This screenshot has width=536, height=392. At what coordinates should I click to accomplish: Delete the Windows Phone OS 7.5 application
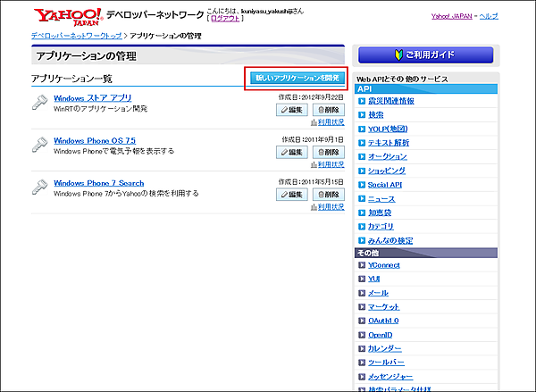pos(329,152)
